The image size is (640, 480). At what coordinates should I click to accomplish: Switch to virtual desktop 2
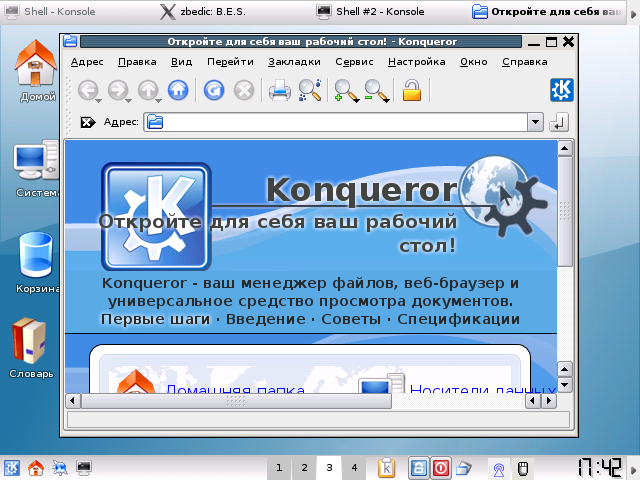(x=304, y=468)
